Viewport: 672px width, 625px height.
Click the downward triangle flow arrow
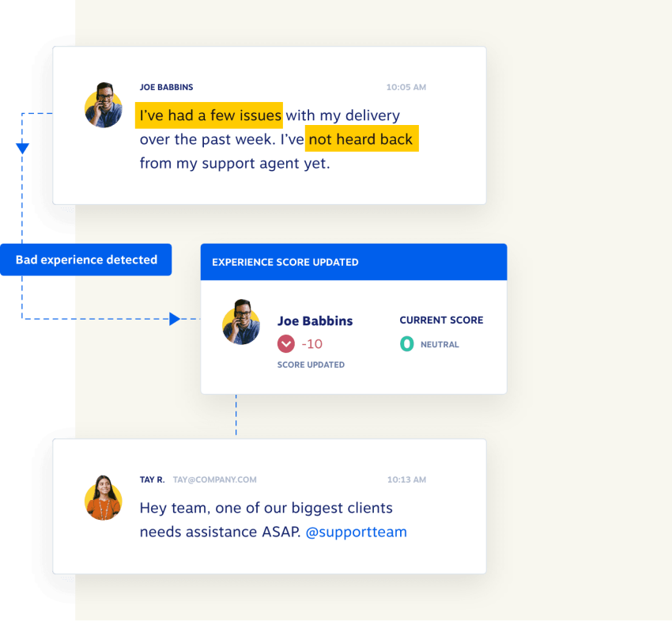pyautogui.click(x=22, y=147)
